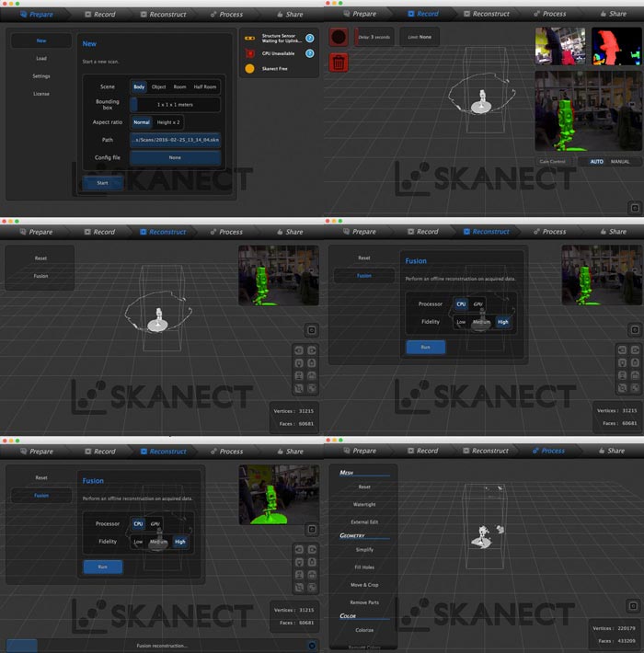This screenshot has height=653, width=644.
Task: Open Move & Crop under Geometry
Action: pos(364,585)
